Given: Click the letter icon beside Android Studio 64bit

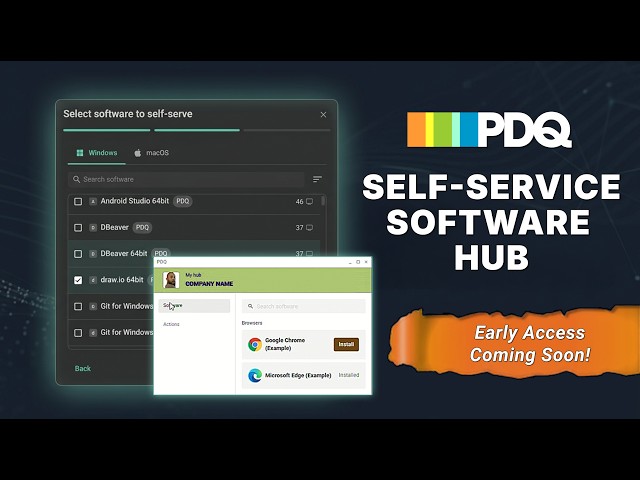Looking at the screenshot, I should 93,201.
